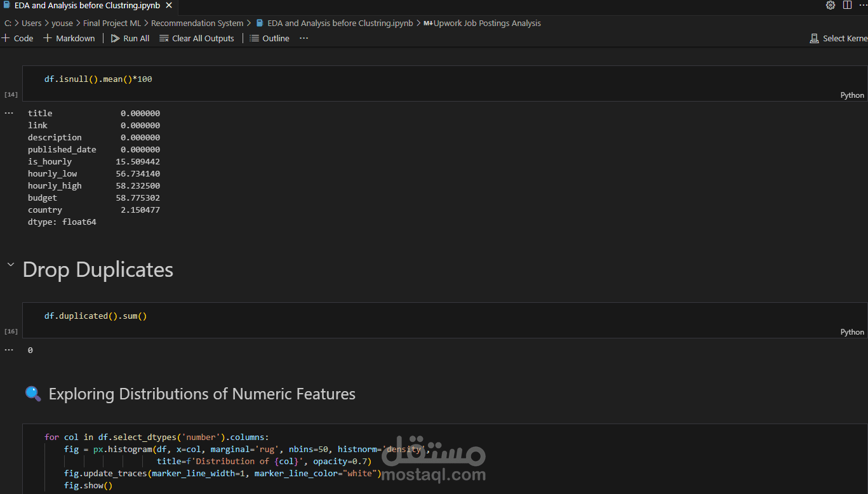The image size is (868, 494).
Task: Click the split editor icon
Action: pos(847,5)
